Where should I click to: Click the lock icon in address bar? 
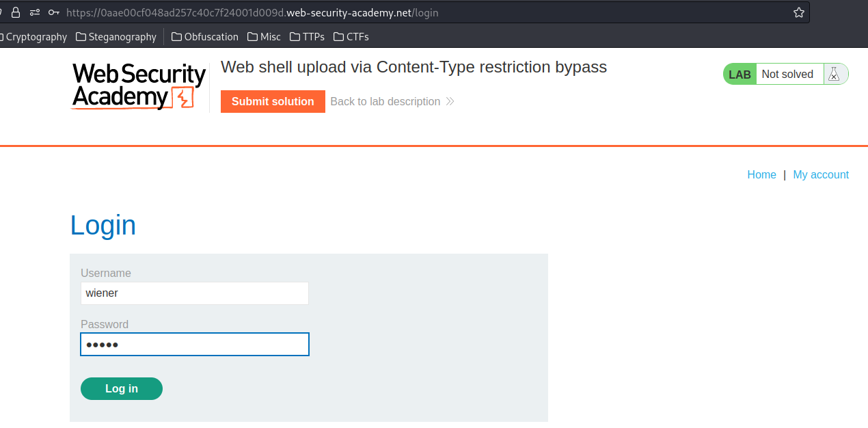coord(16,12)
